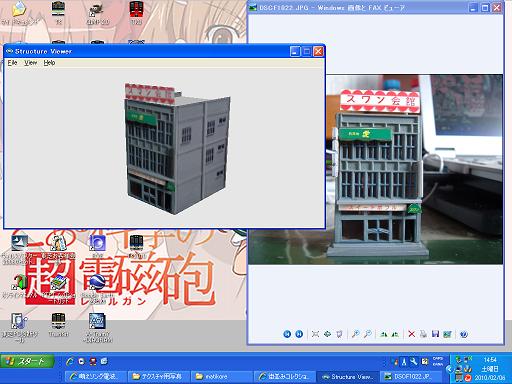Open the viewer help icon
Viewport: 512px width, 384px height.
[464, 334]
